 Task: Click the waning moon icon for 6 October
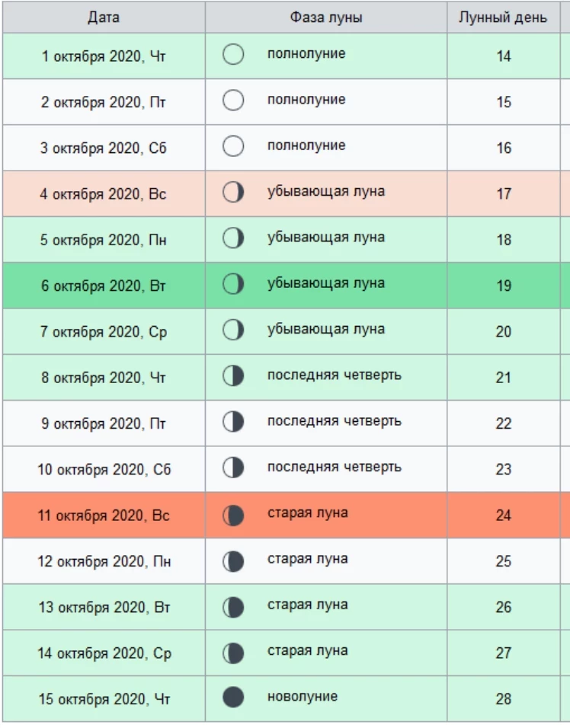[233, 284]
